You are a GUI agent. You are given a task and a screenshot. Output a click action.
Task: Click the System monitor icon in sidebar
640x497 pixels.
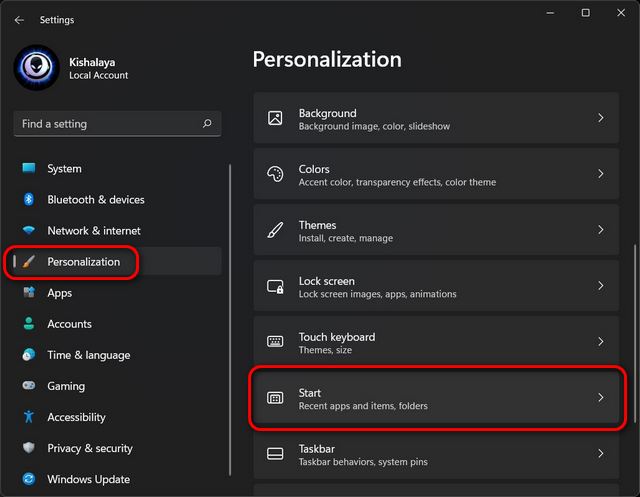29,168
